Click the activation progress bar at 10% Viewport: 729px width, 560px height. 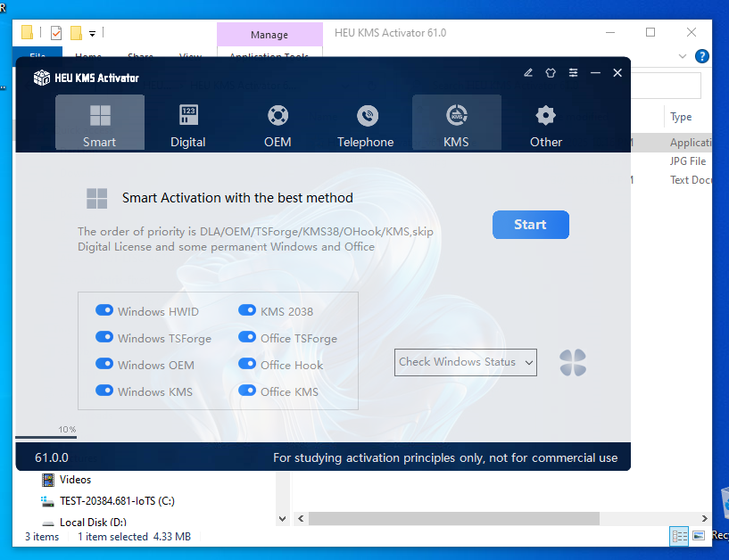point(46,437)
